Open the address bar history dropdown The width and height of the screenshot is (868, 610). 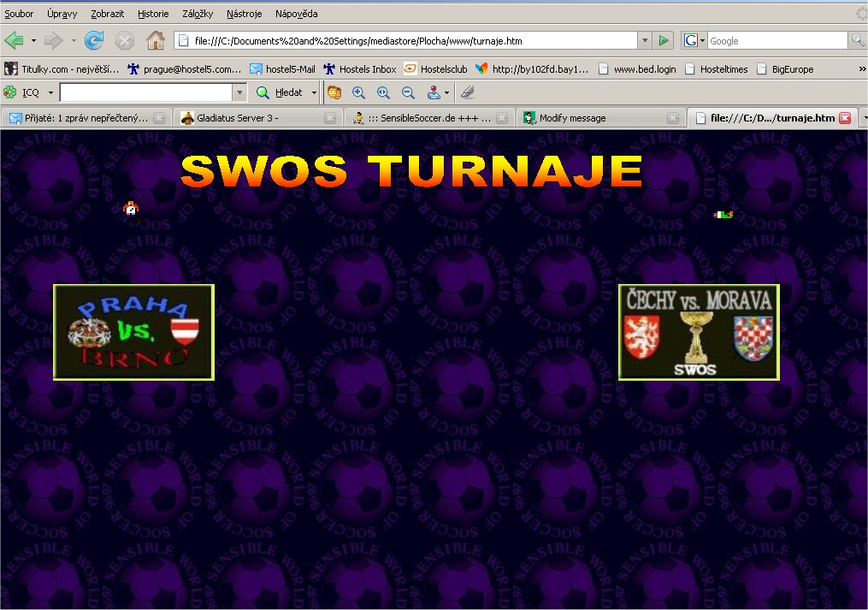(644, 40)
